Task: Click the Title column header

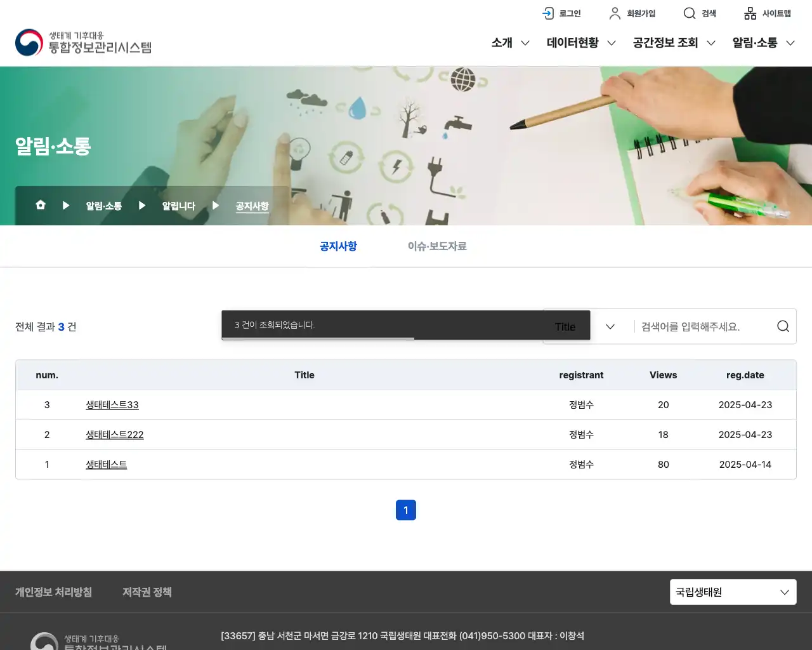Action: pos(304,375)
